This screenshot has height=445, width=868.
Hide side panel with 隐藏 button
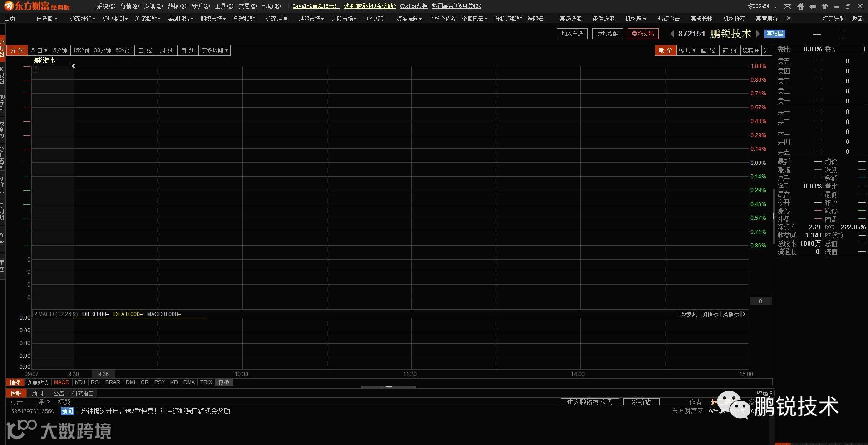coord(750,50)
